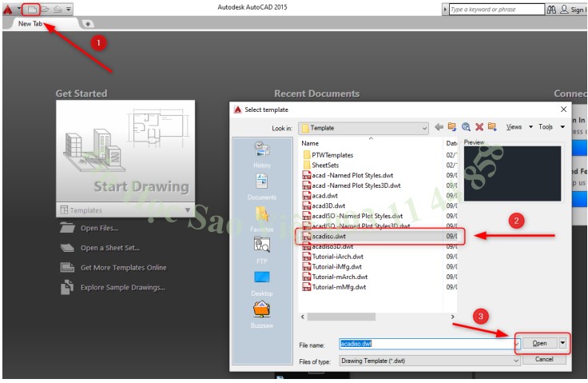Click the Buzzsaw icon in places sidebar
Screen dimensions: 588x383
pyautogui.click(x=262, y=309)
